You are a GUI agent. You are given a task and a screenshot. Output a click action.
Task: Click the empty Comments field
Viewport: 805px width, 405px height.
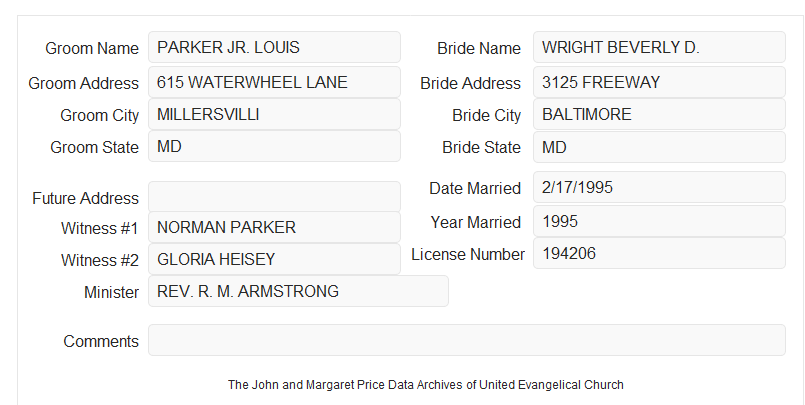467,340
